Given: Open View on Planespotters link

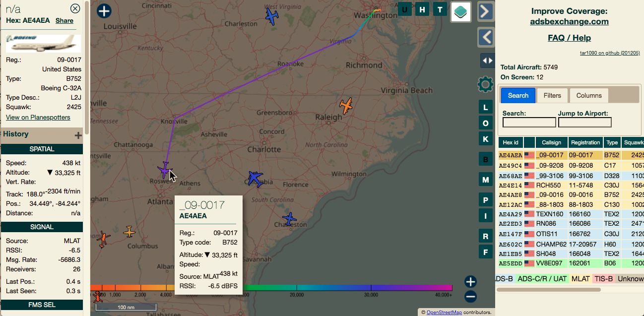Looking at the screenshot, I should tap(38, 117).
